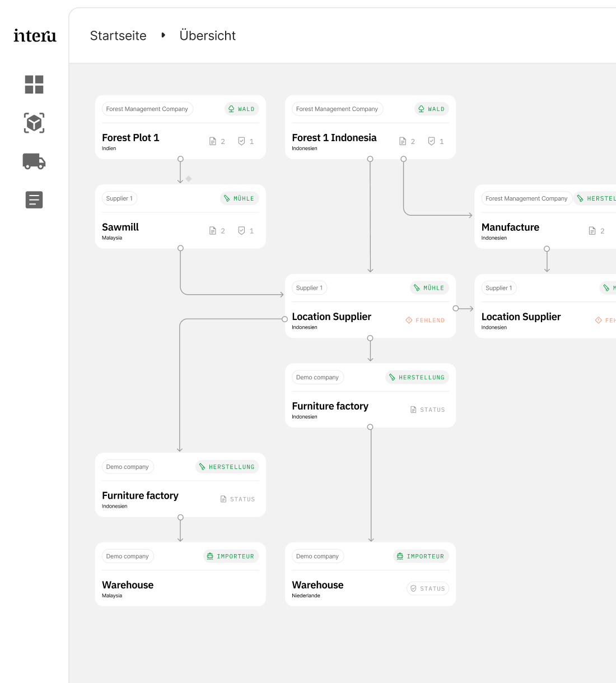Click the interu logo
This screenshot has height=683, width=616.
pyautogui.click(x=35, y=36)
